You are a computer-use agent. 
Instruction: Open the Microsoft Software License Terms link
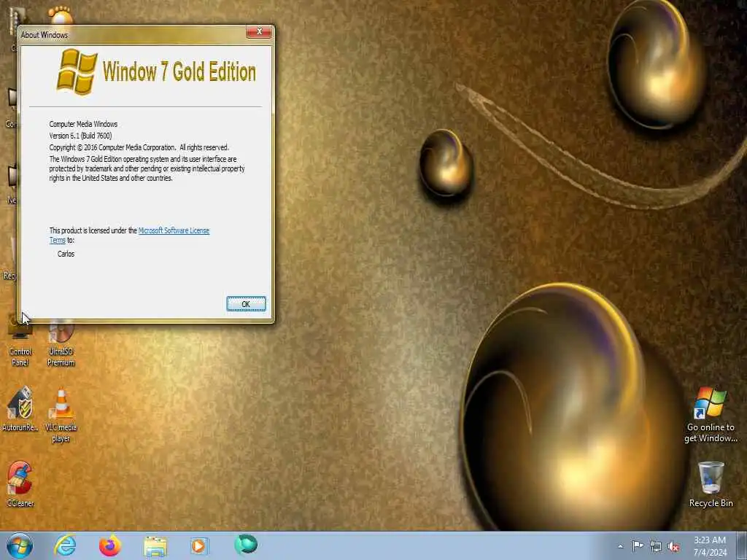click(x=174, y=230)
